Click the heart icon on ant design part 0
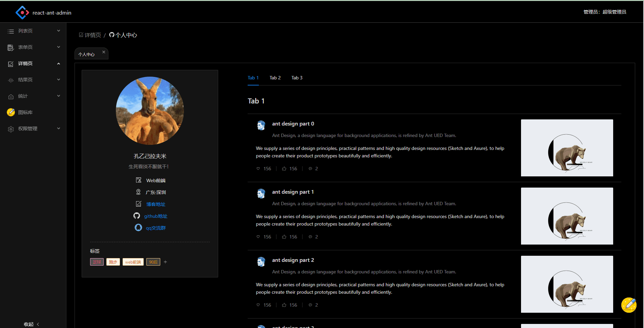 258,169
